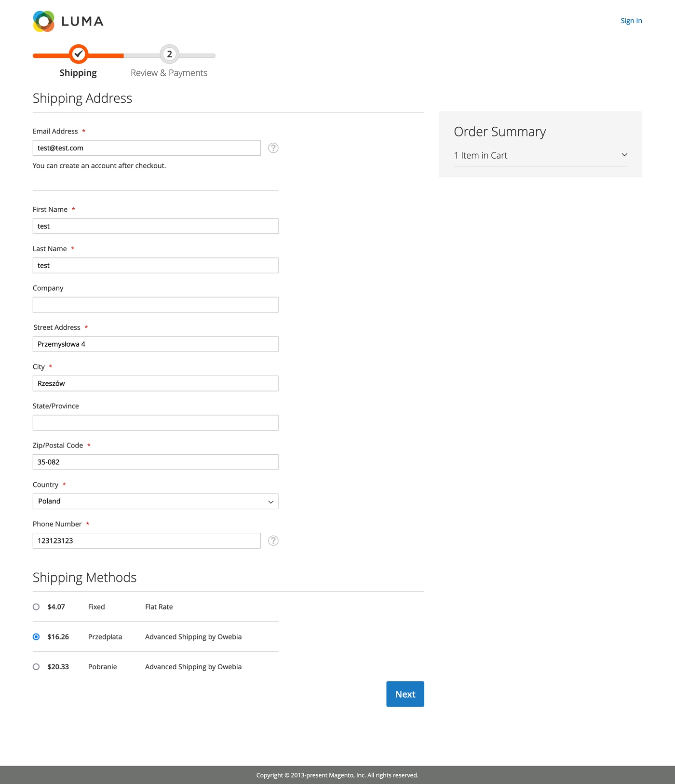Image resolution: width=675 pixels, height=784 pixels.
Task: Focus the First Name text field
Action: coord(155,226)
